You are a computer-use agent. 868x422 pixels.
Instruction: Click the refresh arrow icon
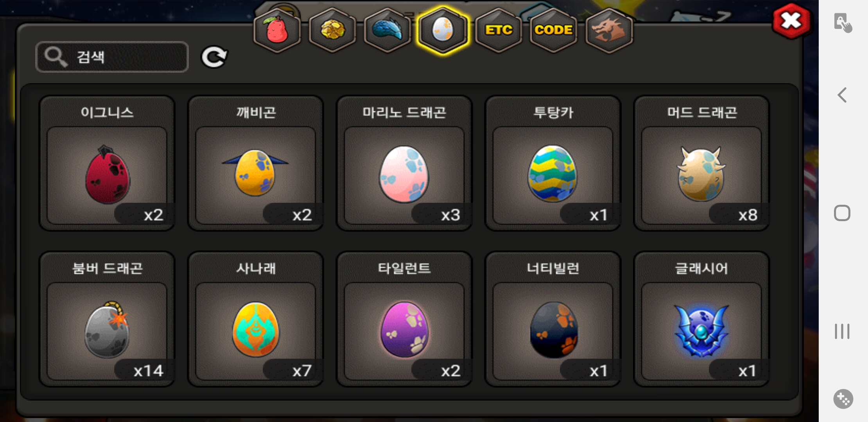point(214,57)
